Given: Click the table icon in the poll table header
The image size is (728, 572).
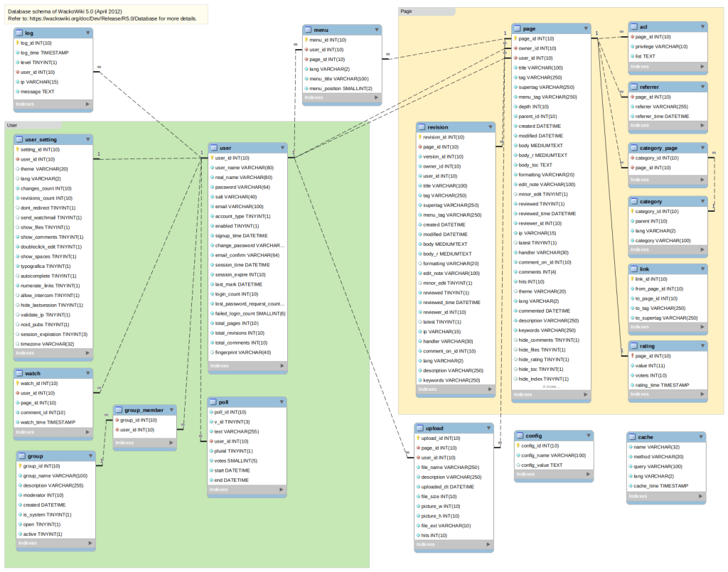Looking at the screenshot, I should (x=213, y=401).
